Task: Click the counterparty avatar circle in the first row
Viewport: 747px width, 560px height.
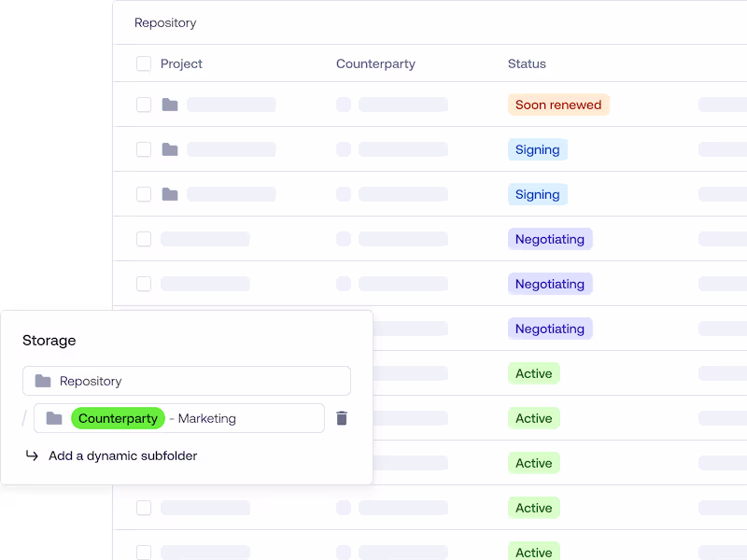Action: 344,105
